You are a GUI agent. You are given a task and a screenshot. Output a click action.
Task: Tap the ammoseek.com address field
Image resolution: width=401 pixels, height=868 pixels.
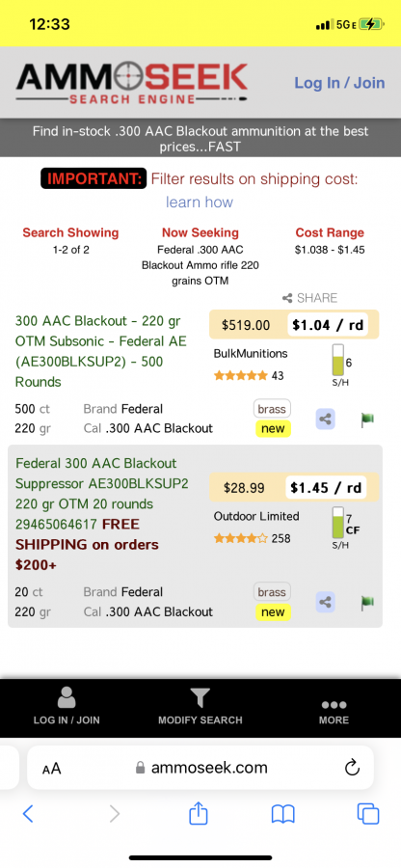[x=200, y=768]
